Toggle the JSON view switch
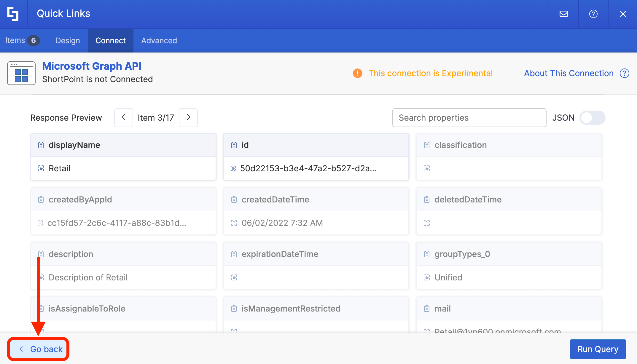The image size is (637, 364). pos(592,118)
